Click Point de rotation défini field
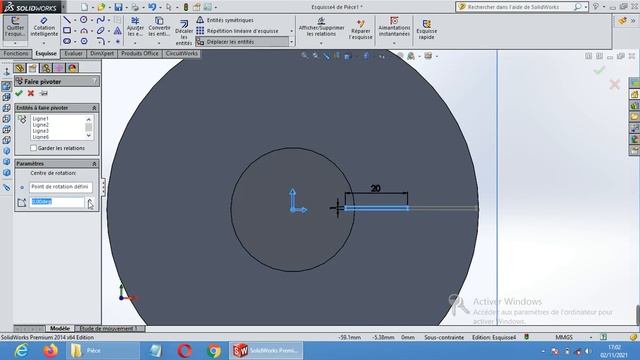The width and height of the screenshot is (640, 360). click(60, 187)
